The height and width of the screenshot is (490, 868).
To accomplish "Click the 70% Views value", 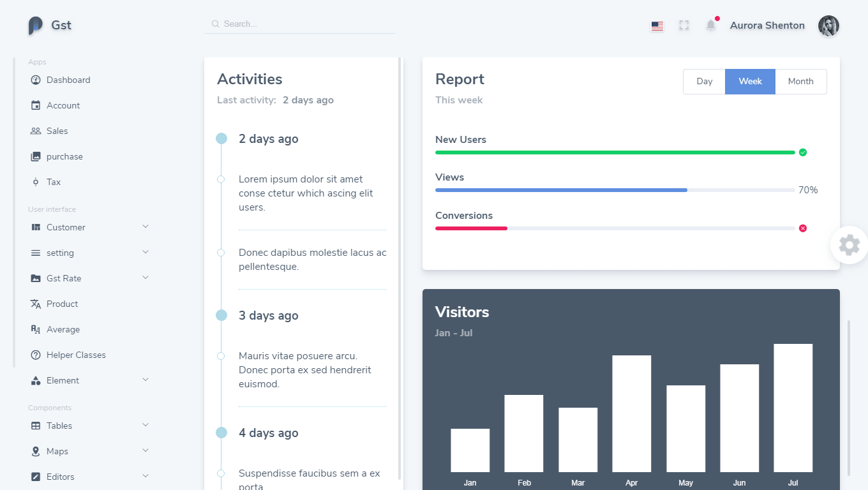I will (808, 190).
